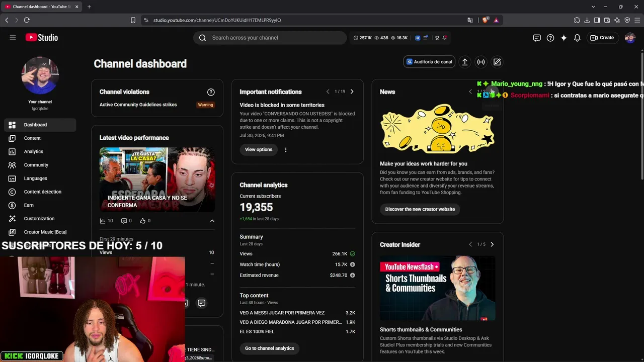Open the Brave Wallet icon
The height and width of the screenshot is (362, 644).
tap(607, 20)
